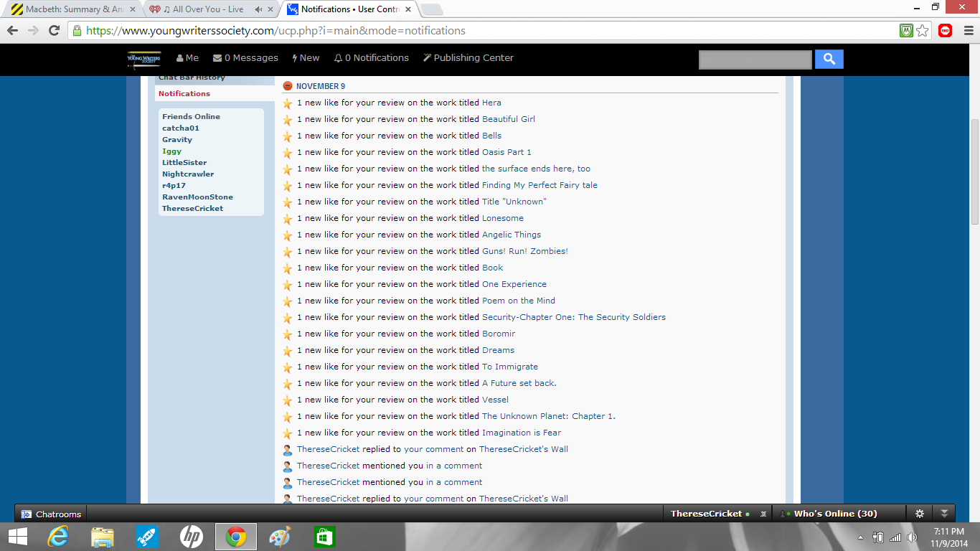Open the 0 Messages inbox
The height and width of the screenshot is (551, 980).
point(245,58)
